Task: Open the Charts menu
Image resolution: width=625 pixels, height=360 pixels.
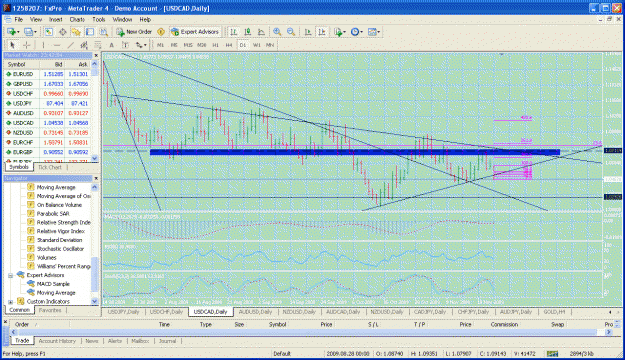Action: pyautogui.click(x=77, y=19)
